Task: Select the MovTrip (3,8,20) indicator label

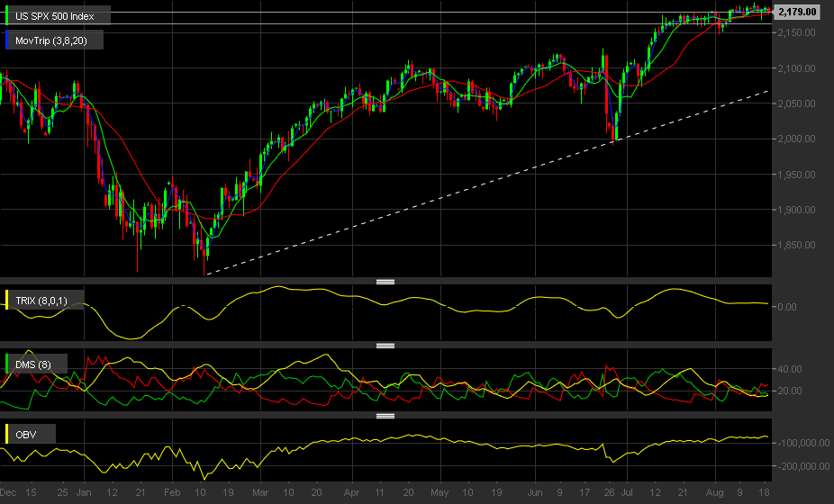Action: [x=51, y=40]
